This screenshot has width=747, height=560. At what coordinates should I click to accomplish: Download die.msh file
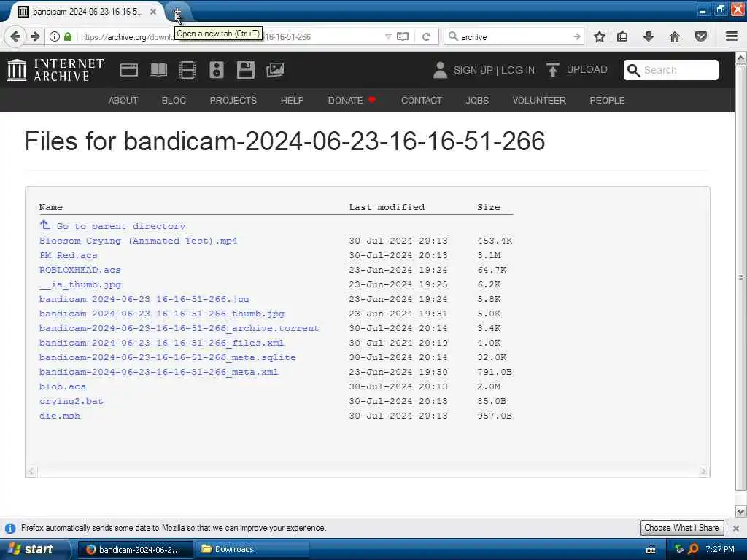60,416
